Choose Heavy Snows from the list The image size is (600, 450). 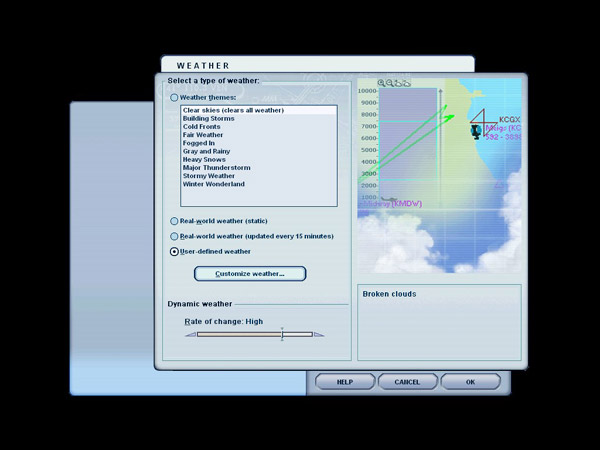click(x=205, y=159)
